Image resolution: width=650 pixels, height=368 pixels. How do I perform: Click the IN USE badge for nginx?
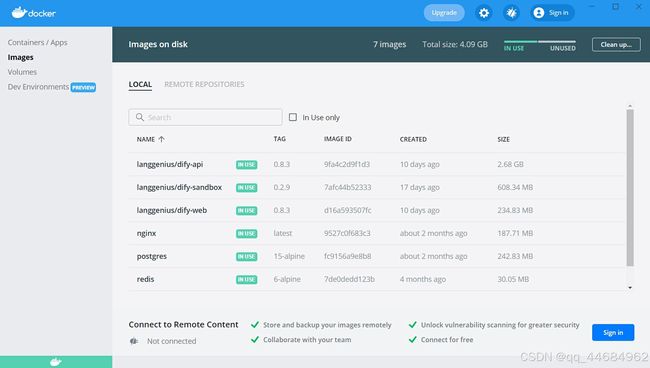(x=247, y=234)
